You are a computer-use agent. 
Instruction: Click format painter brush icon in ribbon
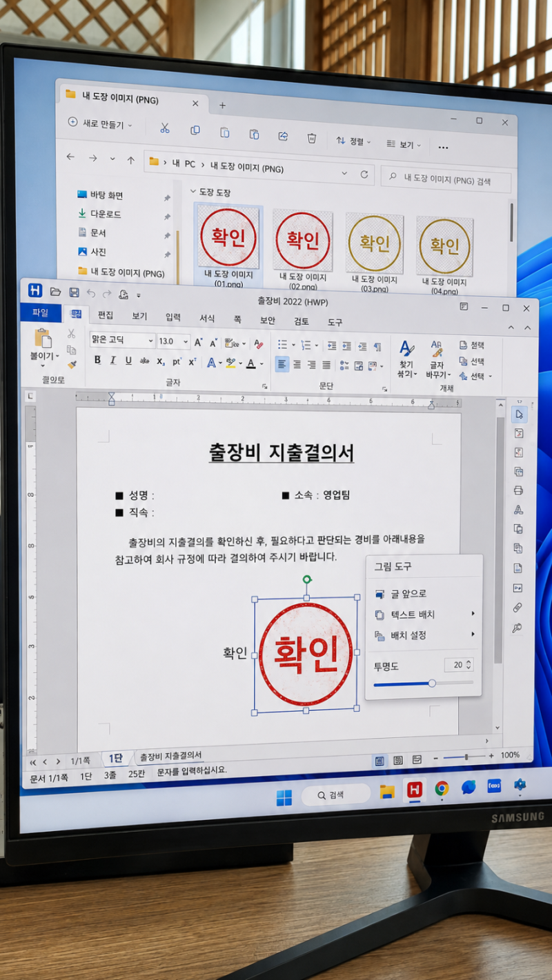click(x=72, y=365)
